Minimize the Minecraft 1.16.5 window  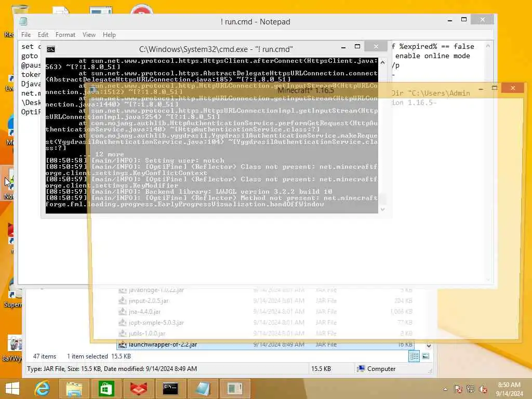coord(481,89)
